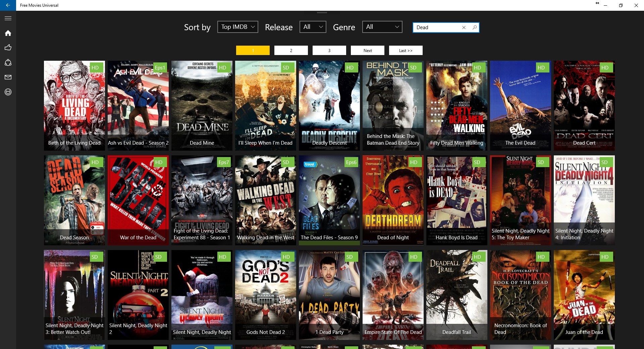Open the Dead of Night poster

pyautogui.click(x=393, y=200)
